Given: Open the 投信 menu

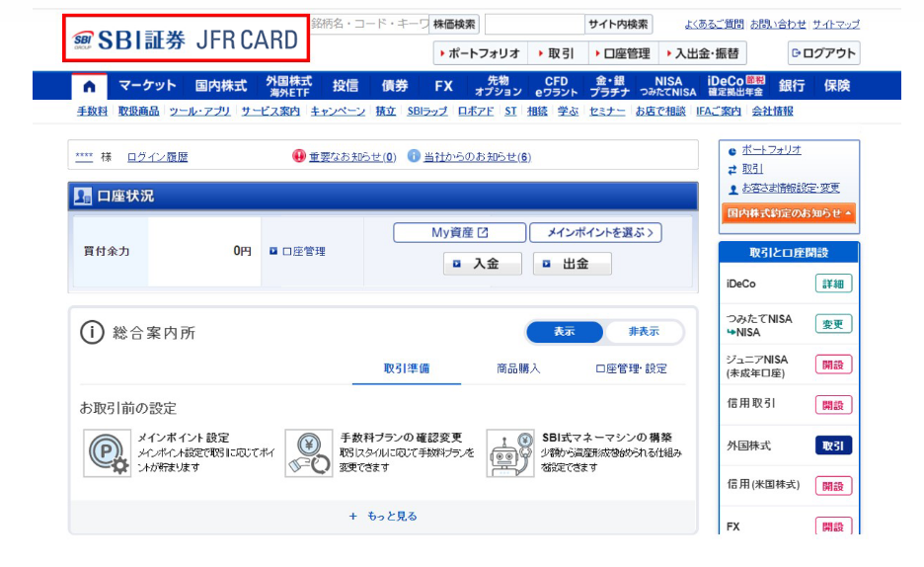Looking at the screenshot, I should coord(346,86).
